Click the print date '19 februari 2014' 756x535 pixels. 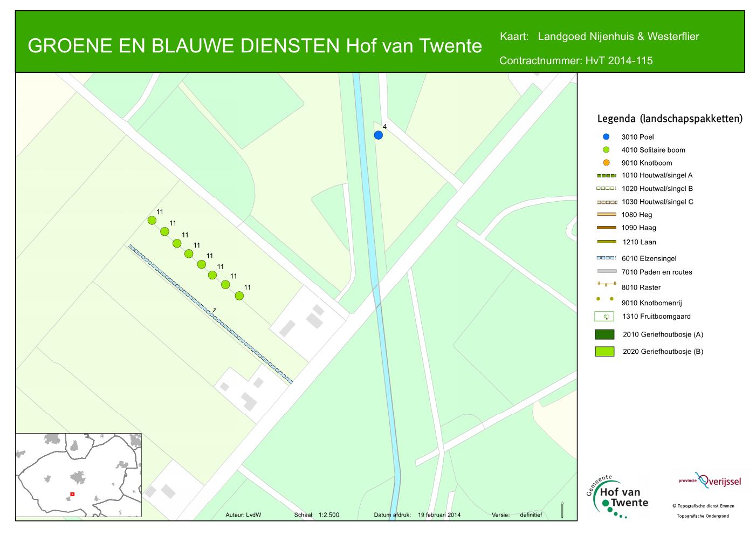[439, 515]
